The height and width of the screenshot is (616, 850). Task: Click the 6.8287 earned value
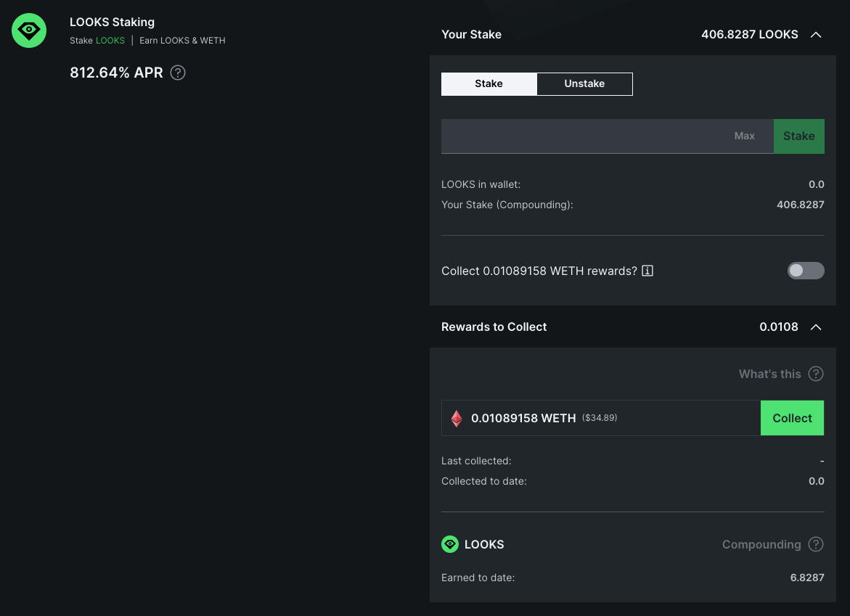[x=807, y=578]
